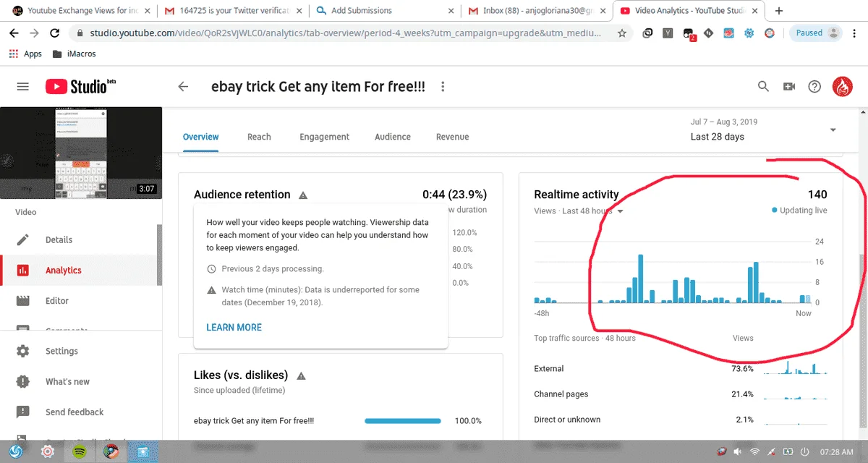
Task: Click LEARN MORE in the retention tooltip
Action: coord(234,327)
